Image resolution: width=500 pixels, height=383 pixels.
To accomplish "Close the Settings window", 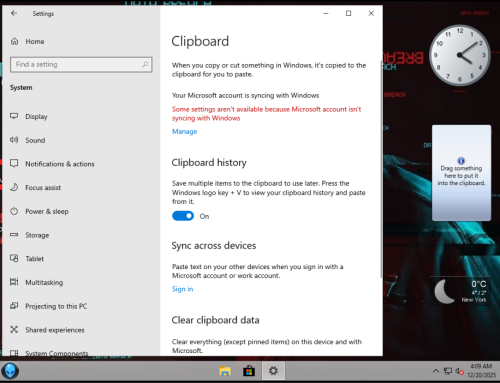I will 371,13.
